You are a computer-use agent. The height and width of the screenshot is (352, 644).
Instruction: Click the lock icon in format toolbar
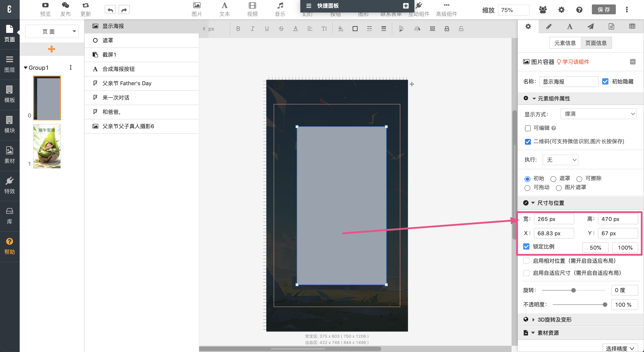click(447, 29)
